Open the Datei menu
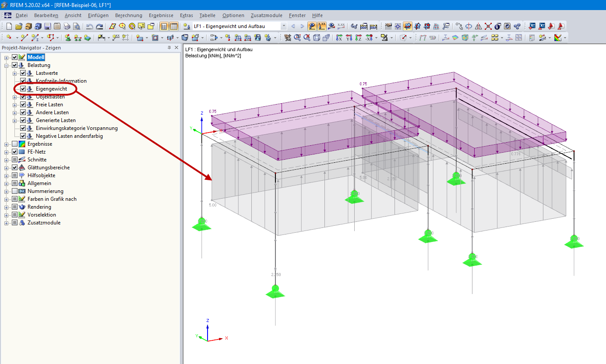The height and width of the screenshot is (364, 606). click(x=21, y=15)
